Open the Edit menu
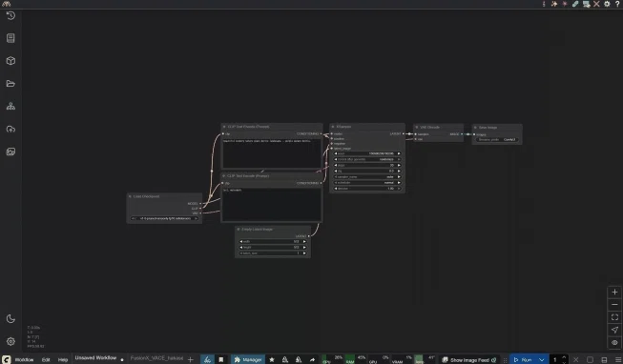This screenshot has width=623, height=364. (46, 359)
